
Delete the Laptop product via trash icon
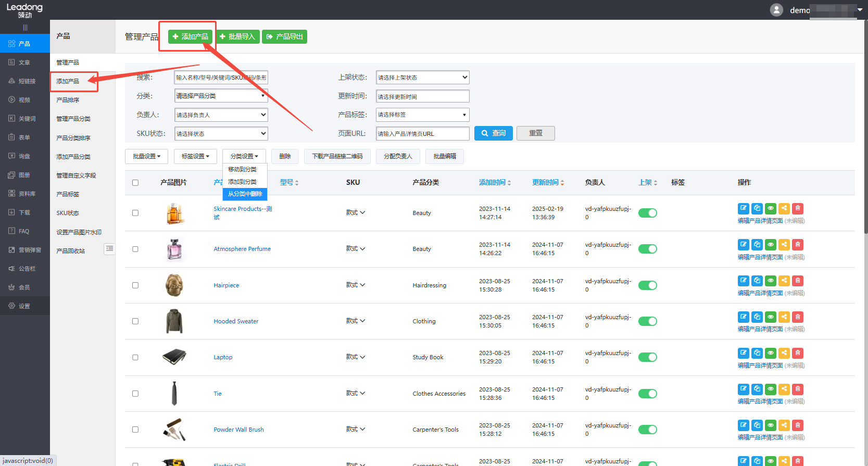pos(797,353)
